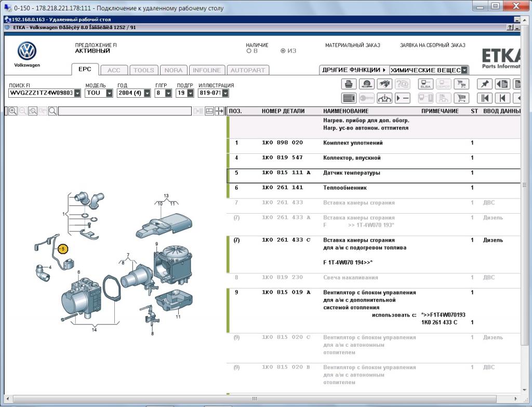This screenshot has width=532, height=407.
Task: Click callout number 13 on illustration
Action: click(x=166, y=196)
